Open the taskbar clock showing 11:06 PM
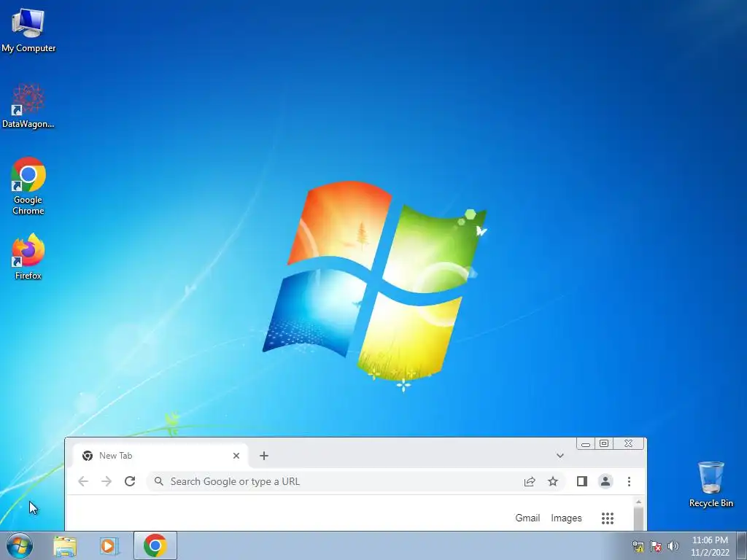The width and height of the screenshot is (747, 560). pos(710,545)
